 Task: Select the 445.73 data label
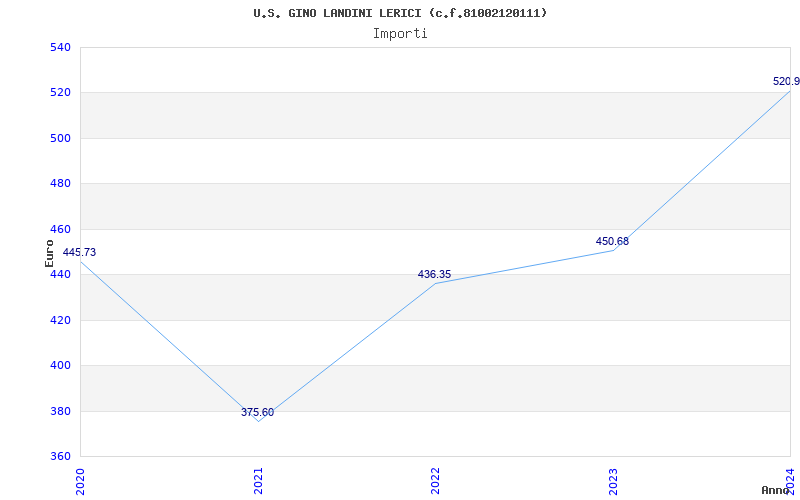79,253
